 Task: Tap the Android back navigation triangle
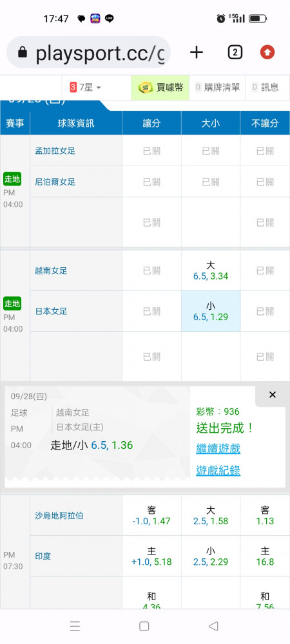click(213, 626)
